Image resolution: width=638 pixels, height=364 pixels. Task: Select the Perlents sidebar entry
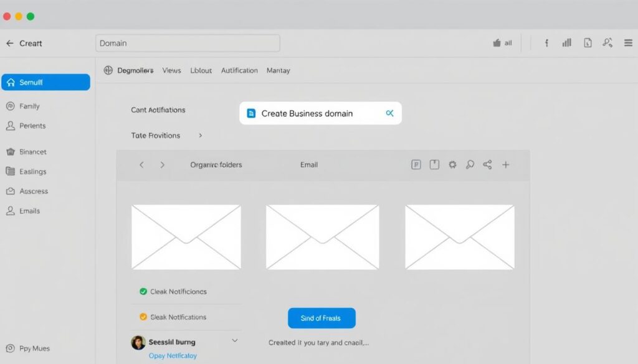coord(31,126)
